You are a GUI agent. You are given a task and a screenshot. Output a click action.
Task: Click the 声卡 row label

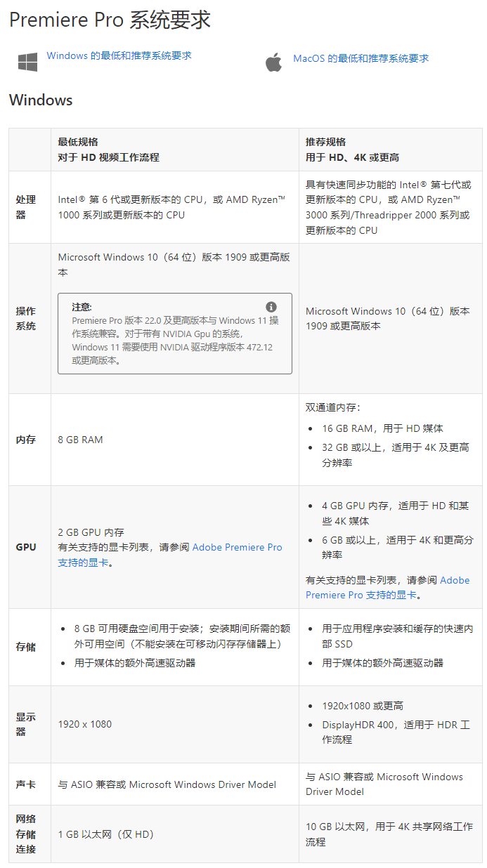[x=26, y=784]
